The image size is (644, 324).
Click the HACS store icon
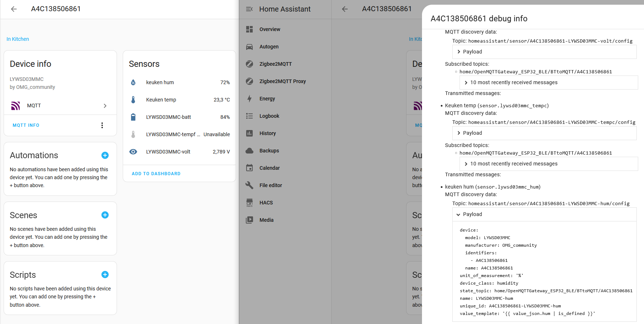pos(249,203)
